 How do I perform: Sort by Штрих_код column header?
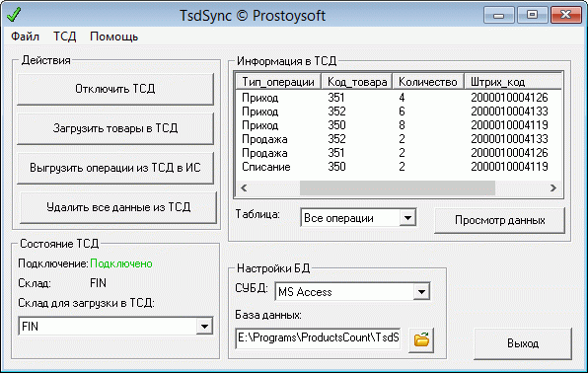(513, 81)
